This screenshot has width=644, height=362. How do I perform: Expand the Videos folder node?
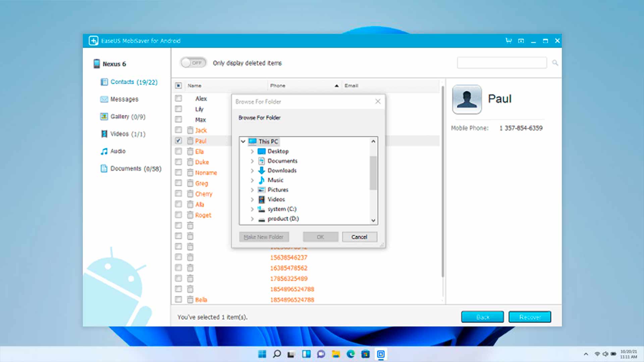252,199
